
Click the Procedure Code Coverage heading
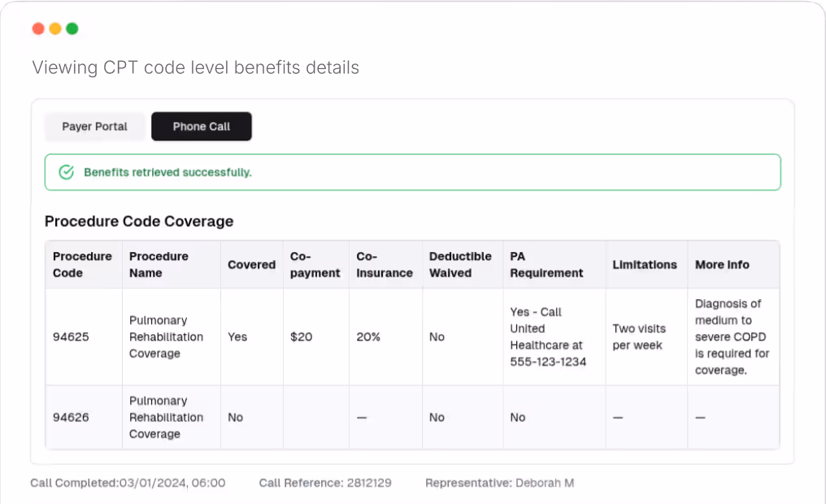pyautogui.click(x=139, y=221)
